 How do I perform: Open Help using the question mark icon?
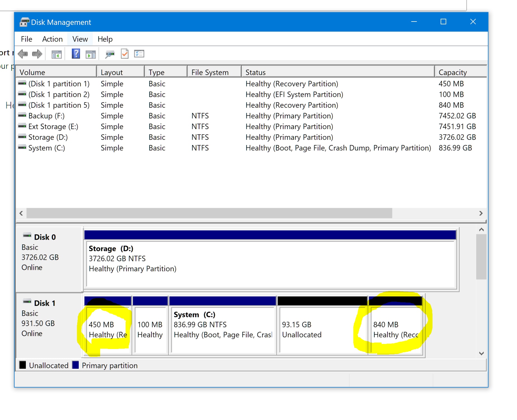[x=75, y=53]
